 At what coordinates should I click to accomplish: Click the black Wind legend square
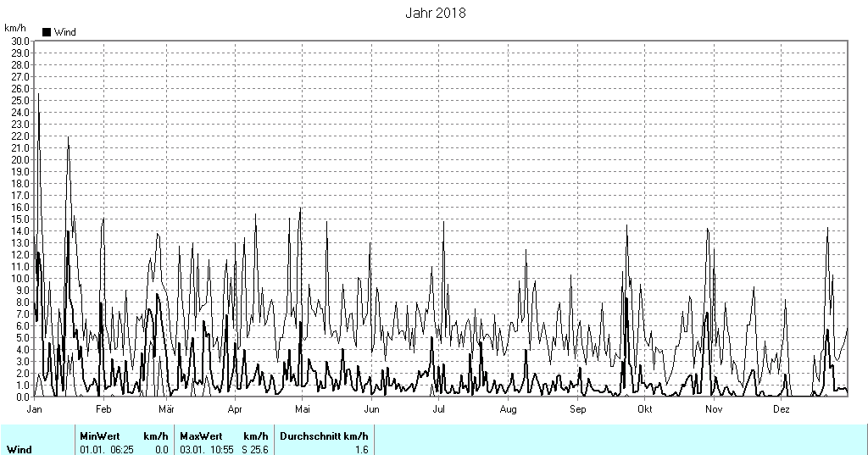47,32
